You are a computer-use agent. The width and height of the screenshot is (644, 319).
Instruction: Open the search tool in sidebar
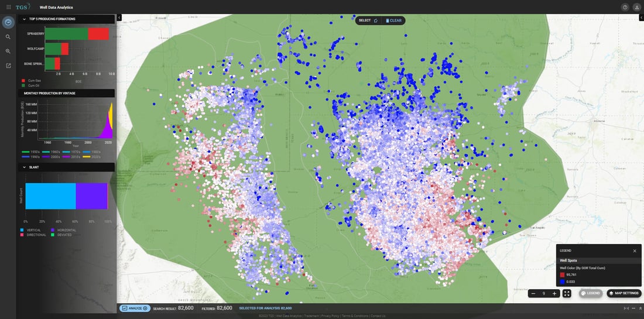(8, 37)
